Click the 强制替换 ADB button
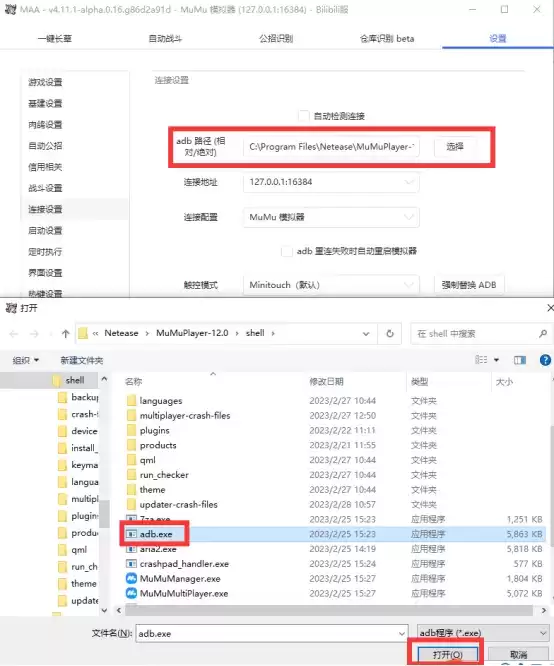Viewport: 554px width, 666px height. click(469, 285)
